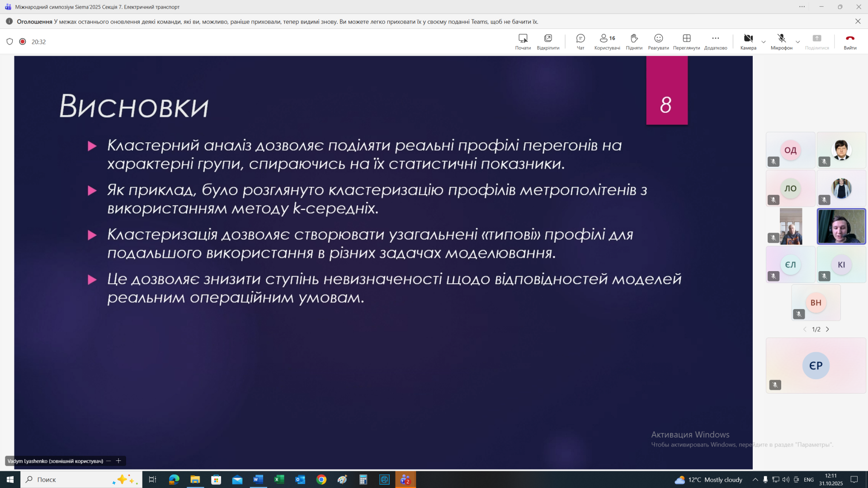Toggle the Камера camera on
Viewport: 868px width, 488px height.
(x=748, y=41)
